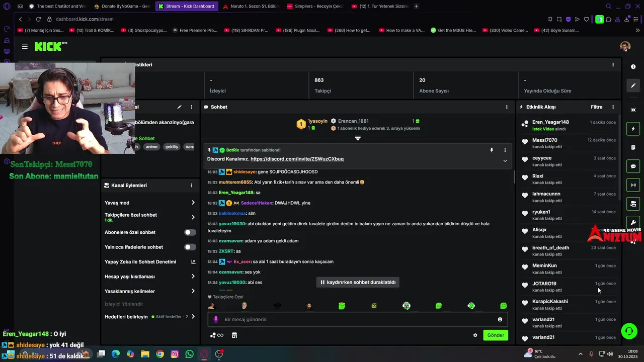Switch to Simpliers - Recoyin Çekiliş tab
Image resolution: width=644 pixels, height=362 pixels.
pyautogui.click(x=314, y=6)
